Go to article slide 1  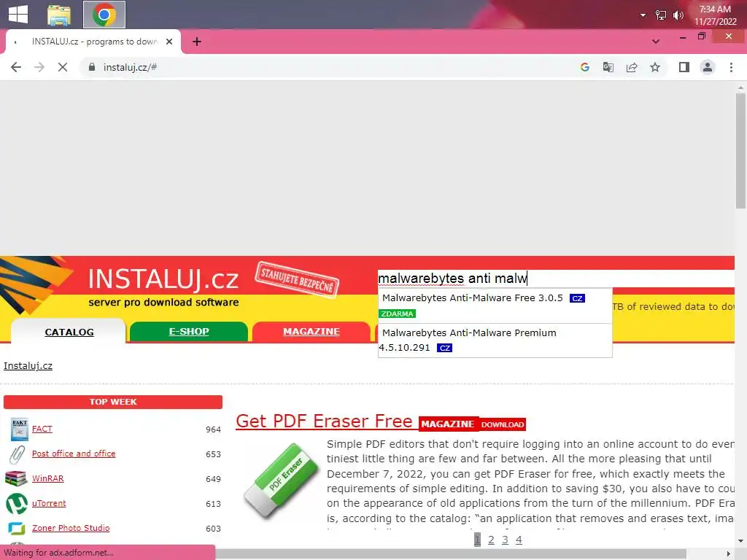[477, 540]
